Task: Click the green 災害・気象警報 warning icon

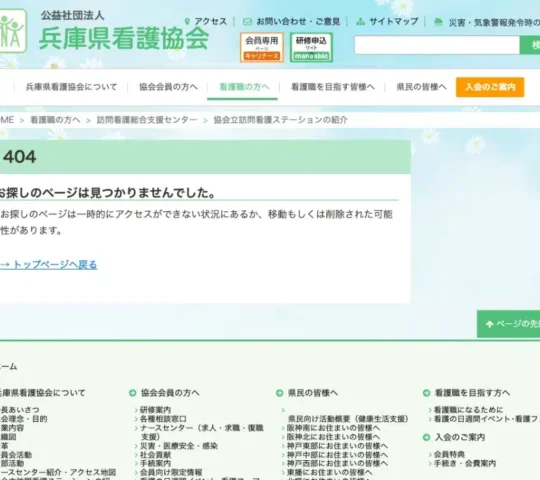Action: pos(438,22)
